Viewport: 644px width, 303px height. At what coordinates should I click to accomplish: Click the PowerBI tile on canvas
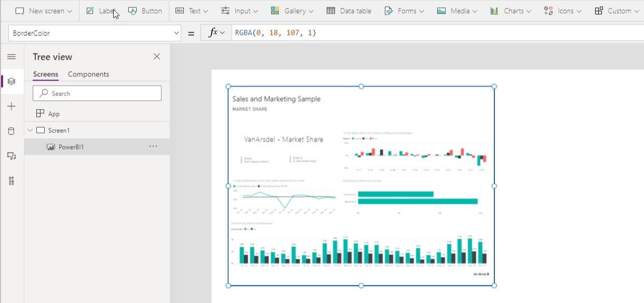click(x=361, y=186)
